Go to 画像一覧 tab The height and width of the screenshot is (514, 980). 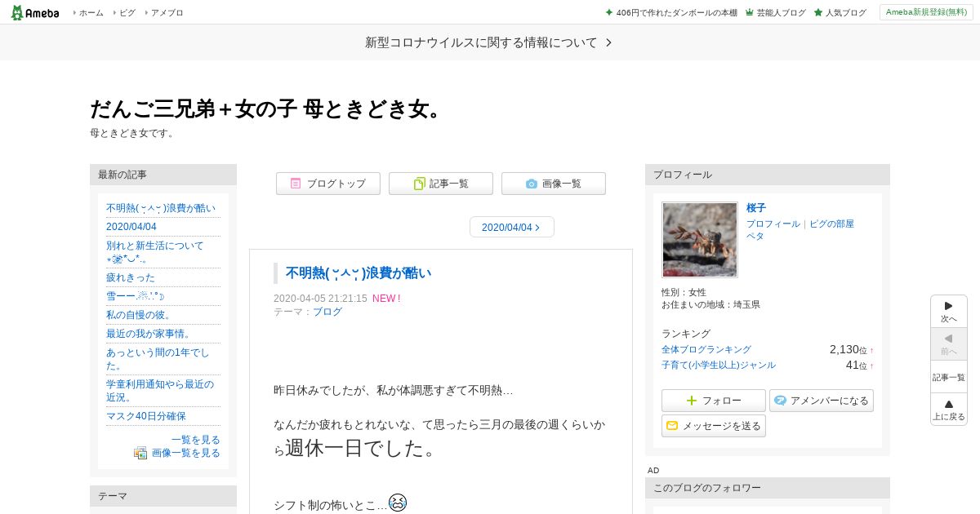coord(554,184)
